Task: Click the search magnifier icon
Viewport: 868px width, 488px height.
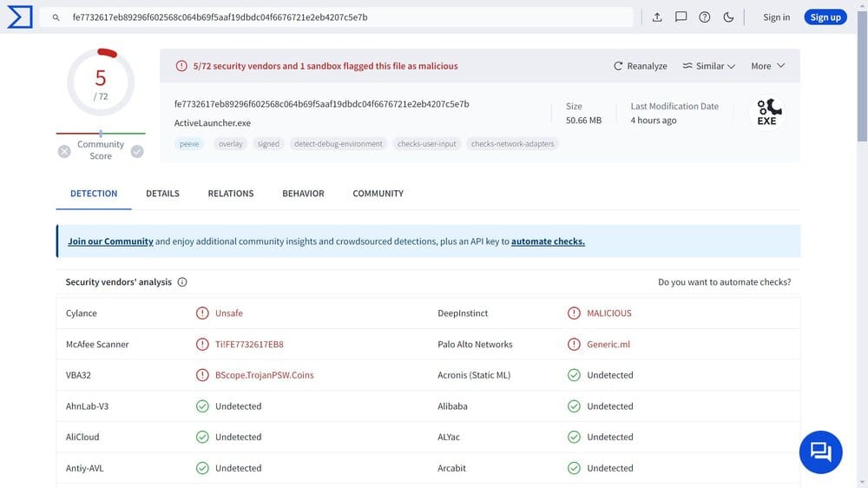Action: [56, 17]
